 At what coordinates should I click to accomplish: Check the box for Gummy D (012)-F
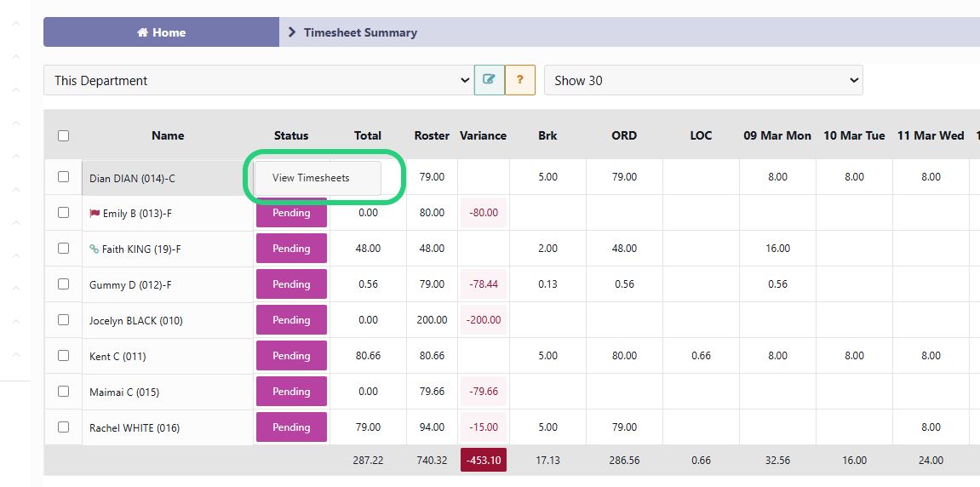pos(63,284)
